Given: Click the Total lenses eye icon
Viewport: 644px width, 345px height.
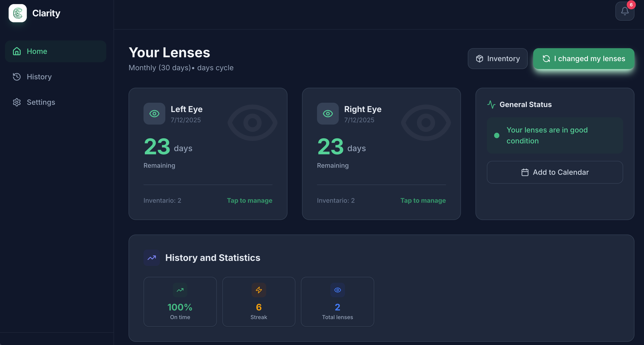Looking at the screenshot, I should point(337,290).
